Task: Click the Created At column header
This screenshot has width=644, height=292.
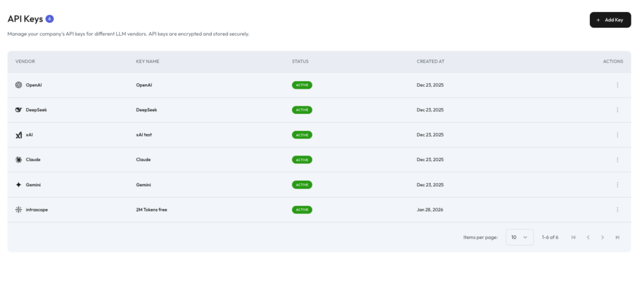Action: [430, 62]
